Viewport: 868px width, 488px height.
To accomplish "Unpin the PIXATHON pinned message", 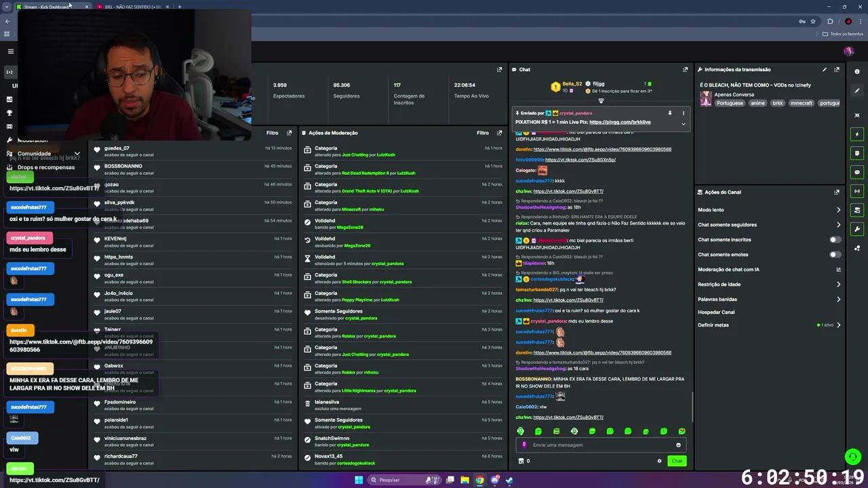I will tap(669, 113).
